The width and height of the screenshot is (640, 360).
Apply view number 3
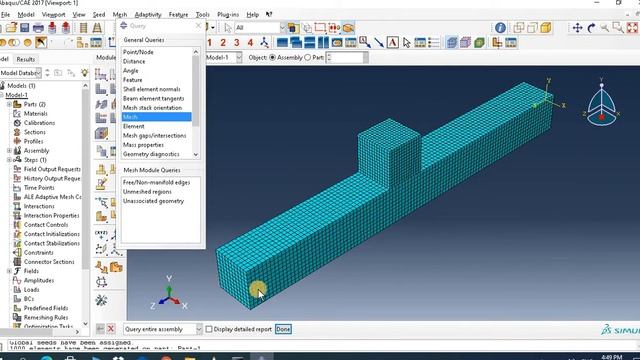coord(237,42)
